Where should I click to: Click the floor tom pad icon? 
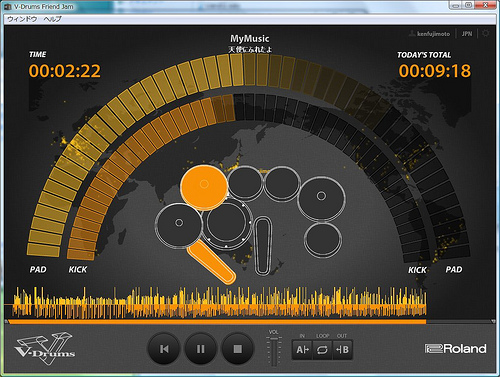coord(323,240)
